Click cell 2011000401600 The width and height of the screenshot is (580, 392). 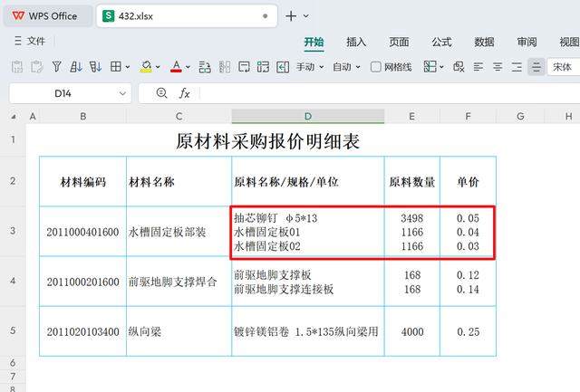pos(82,231)
